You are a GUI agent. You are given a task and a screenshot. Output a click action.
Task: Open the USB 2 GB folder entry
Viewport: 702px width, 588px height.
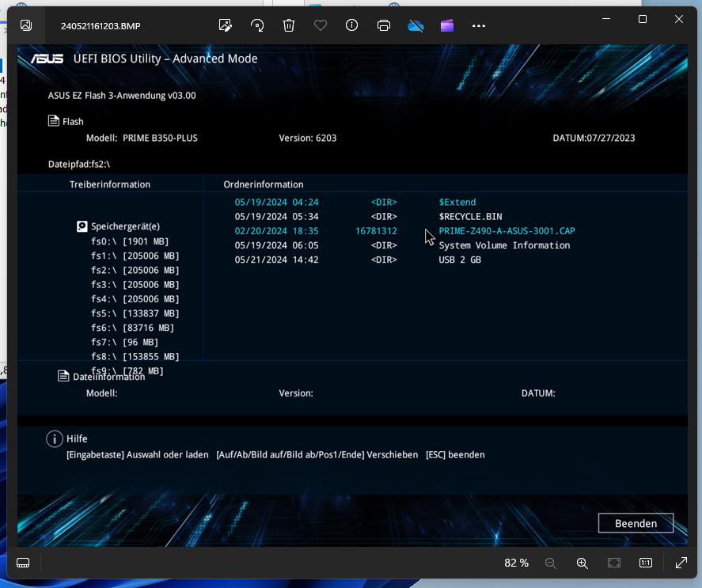460,260
